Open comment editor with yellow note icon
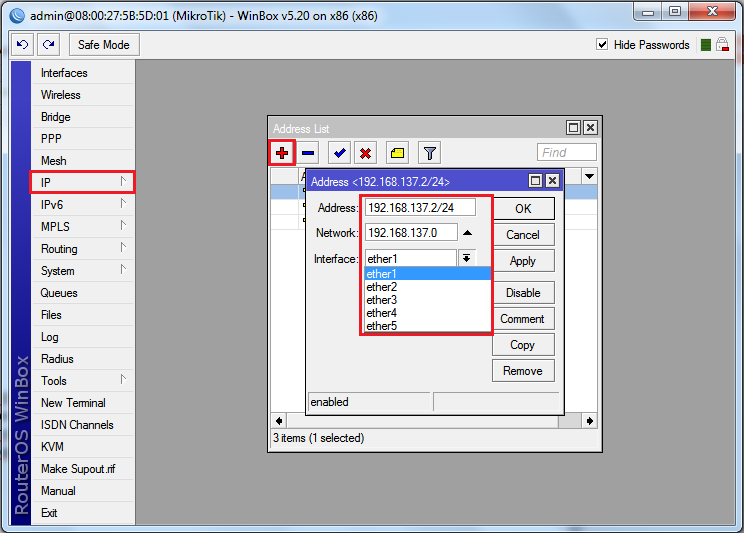 coord(398,153)
